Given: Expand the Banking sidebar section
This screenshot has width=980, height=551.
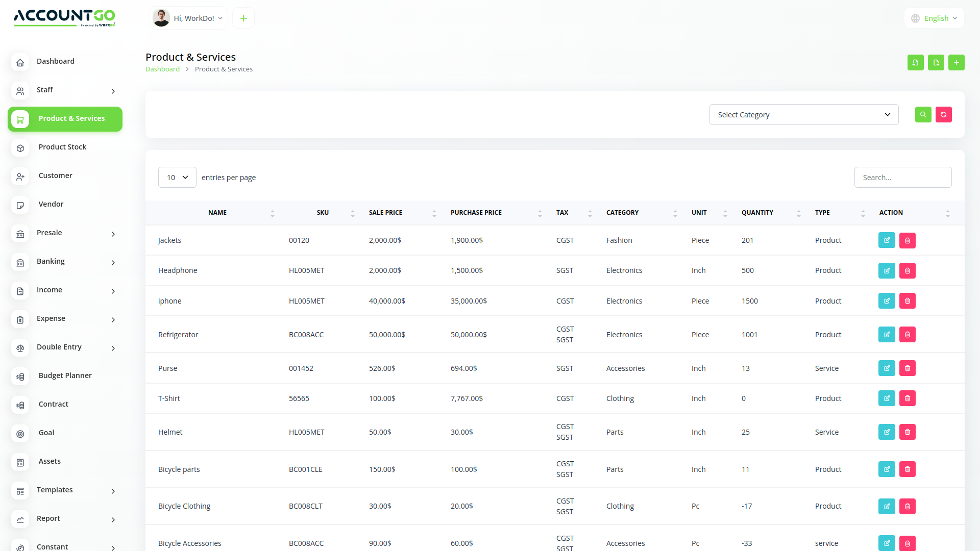Looking at the screenshot, I should point(65,261).
